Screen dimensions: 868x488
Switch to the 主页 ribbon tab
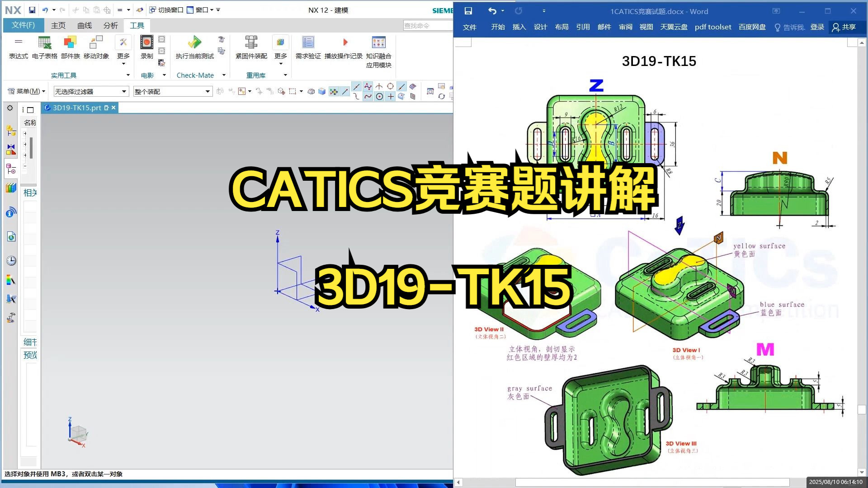(x=58, y=26)
